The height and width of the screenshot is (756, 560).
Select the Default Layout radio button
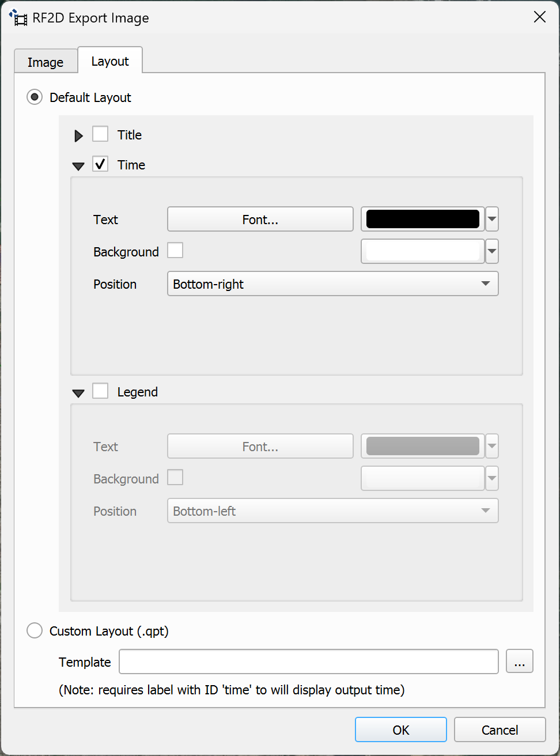35,97
